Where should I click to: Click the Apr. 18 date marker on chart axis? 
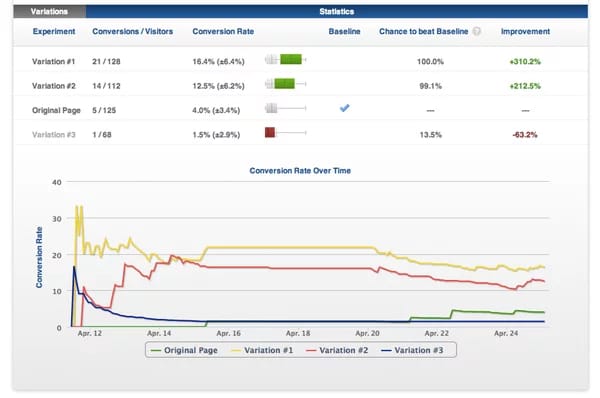(298, 333)
